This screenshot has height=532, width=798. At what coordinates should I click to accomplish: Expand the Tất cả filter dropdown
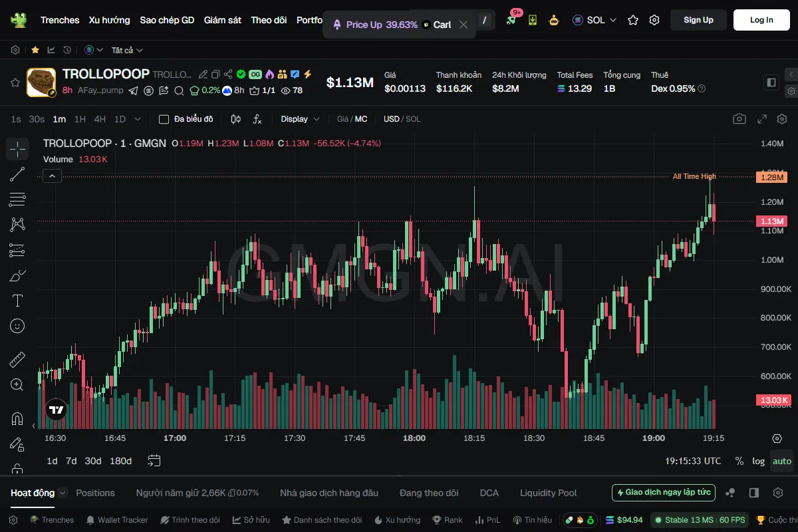(x=127, y=50)
